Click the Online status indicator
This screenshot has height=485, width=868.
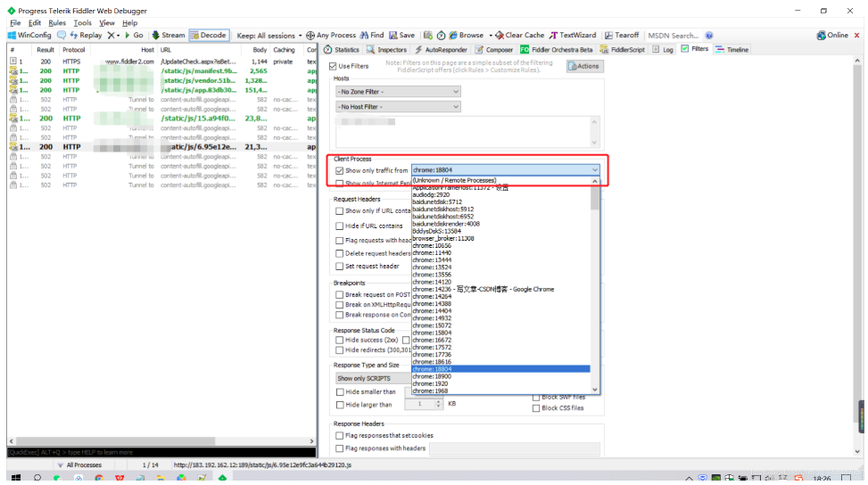tap(832, 35)
